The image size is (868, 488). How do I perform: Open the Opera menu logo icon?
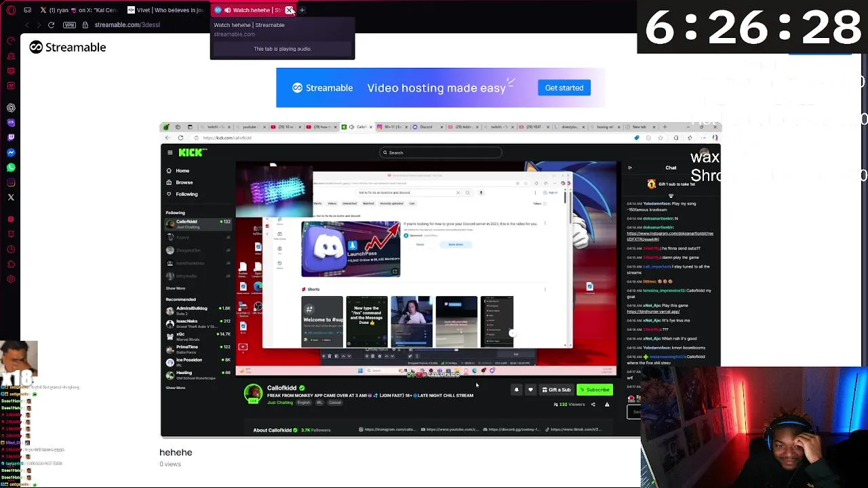[10, 10]
